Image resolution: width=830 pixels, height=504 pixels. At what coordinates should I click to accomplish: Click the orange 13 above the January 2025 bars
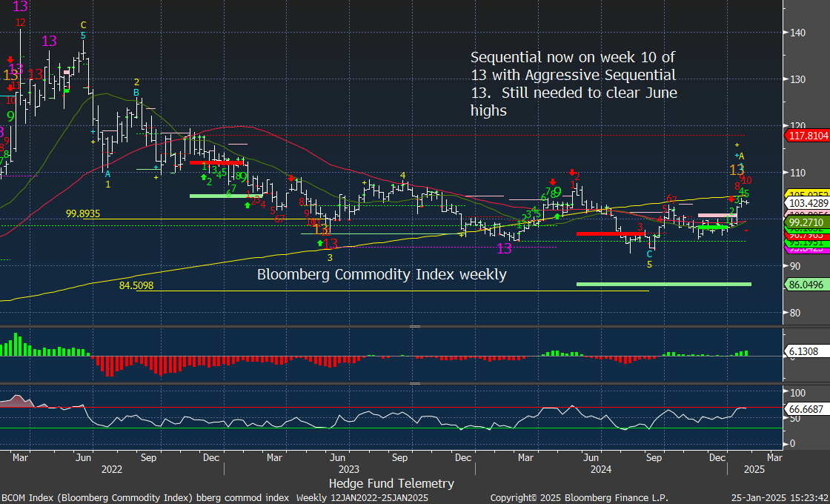click(x=737, y=170)
